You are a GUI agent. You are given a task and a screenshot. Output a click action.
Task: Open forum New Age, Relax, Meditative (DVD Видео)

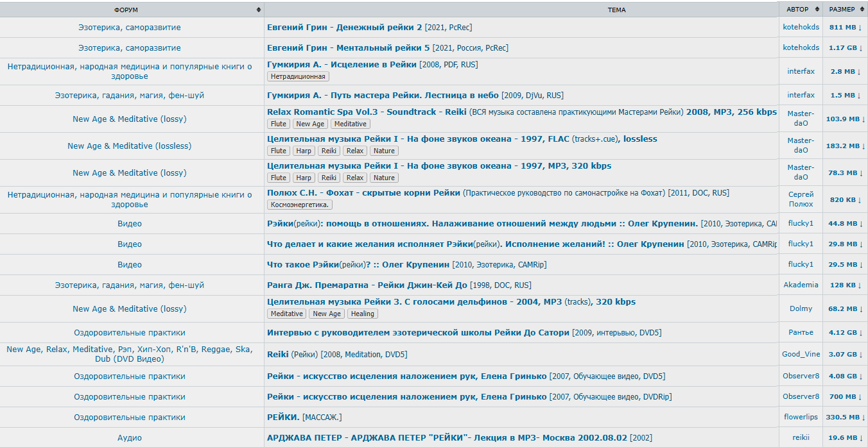[130, 354]
